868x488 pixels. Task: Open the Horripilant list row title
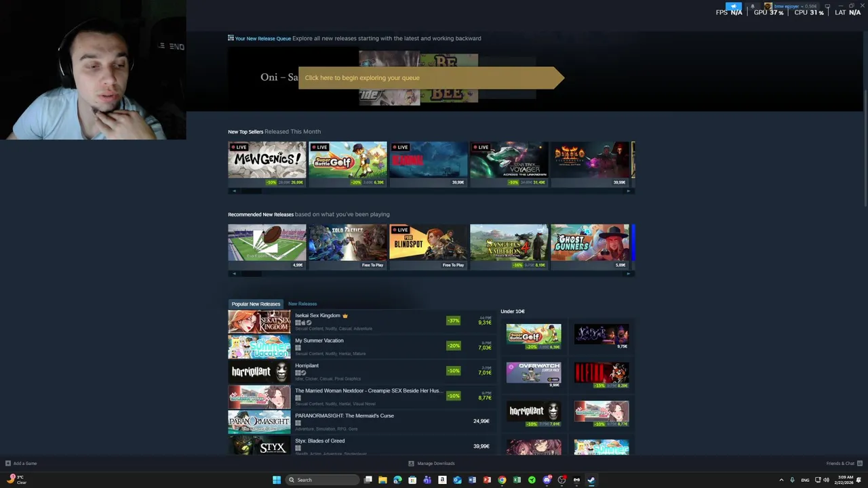point(307,365)
